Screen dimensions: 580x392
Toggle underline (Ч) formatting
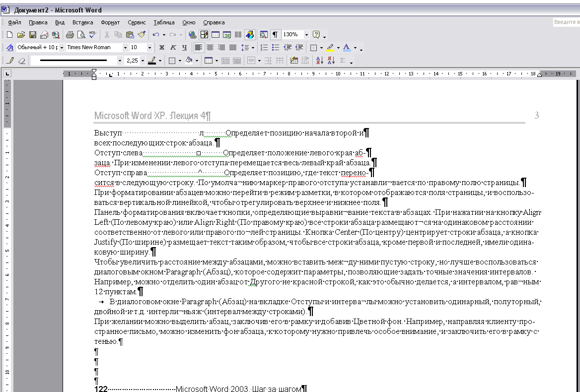tap(184, 47)
